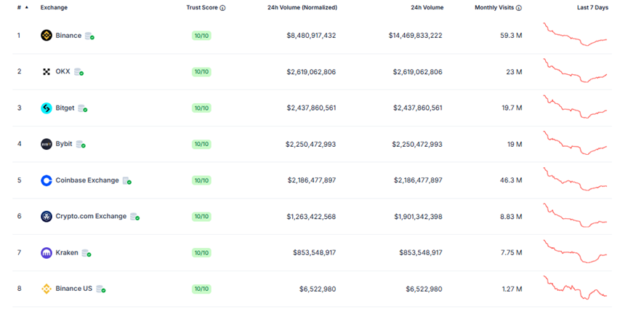Open the Binance exchange link
644x309 pixels.
pyautogui.click(x=68, y=36)
